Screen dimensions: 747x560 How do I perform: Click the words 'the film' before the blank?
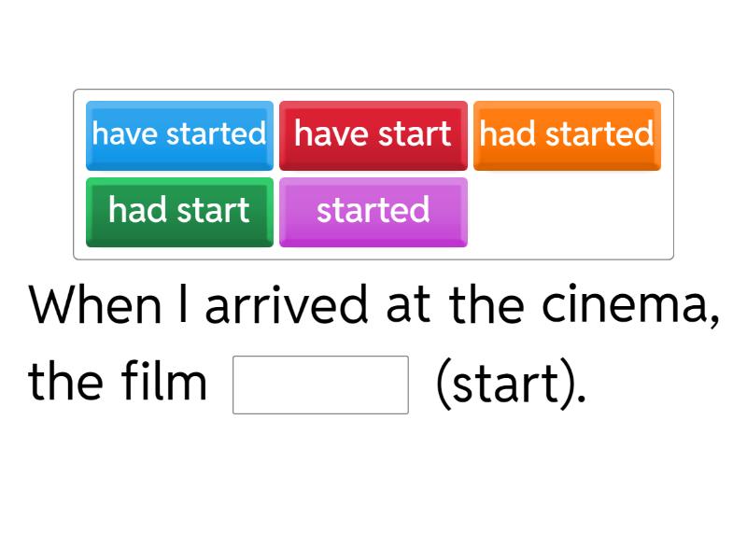118,383
